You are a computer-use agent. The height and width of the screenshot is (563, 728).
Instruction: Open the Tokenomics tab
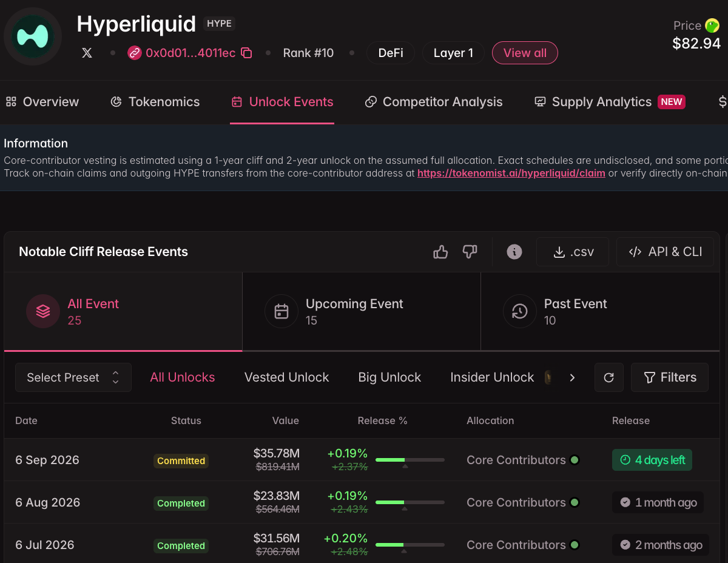tap(155, 102)
